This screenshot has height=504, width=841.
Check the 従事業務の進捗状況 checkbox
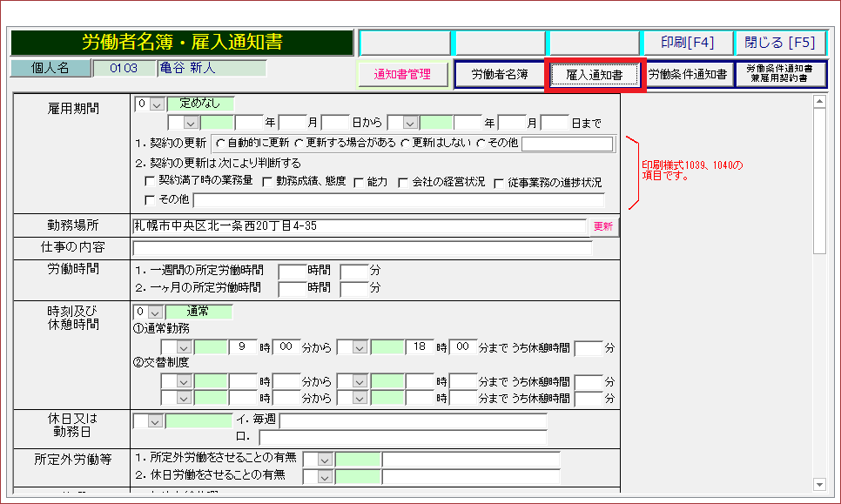click(x=500, y=183)
